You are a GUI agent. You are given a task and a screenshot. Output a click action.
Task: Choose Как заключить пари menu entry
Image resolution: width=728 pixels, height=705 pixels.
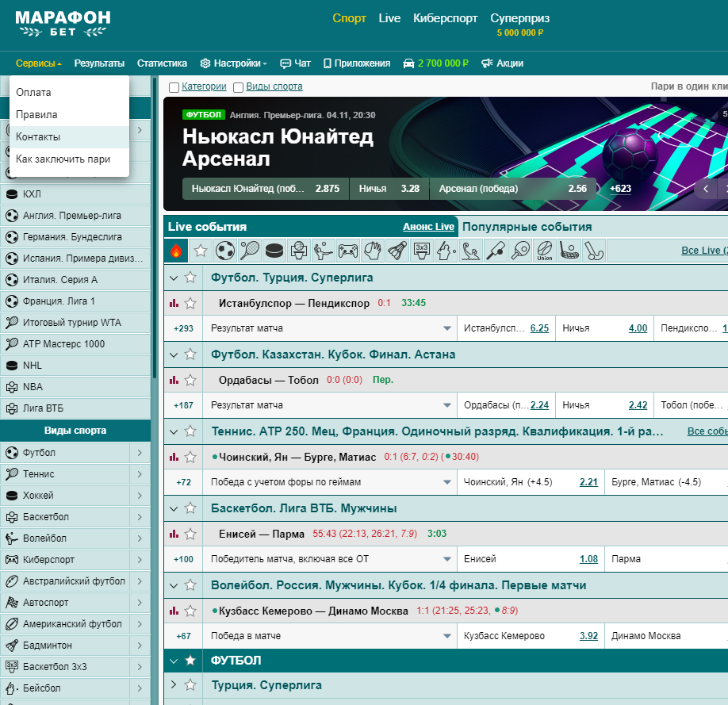click(69, 159)
